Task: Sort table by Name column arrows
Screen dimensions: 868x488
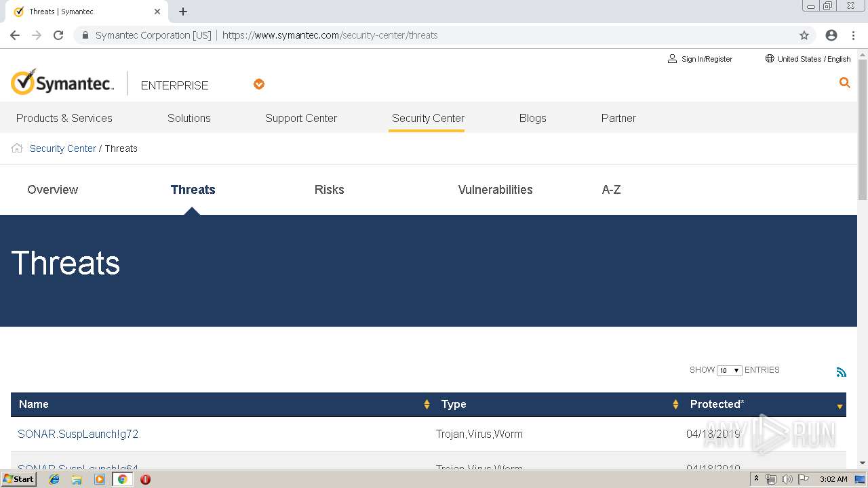Action: click(427, 405)
